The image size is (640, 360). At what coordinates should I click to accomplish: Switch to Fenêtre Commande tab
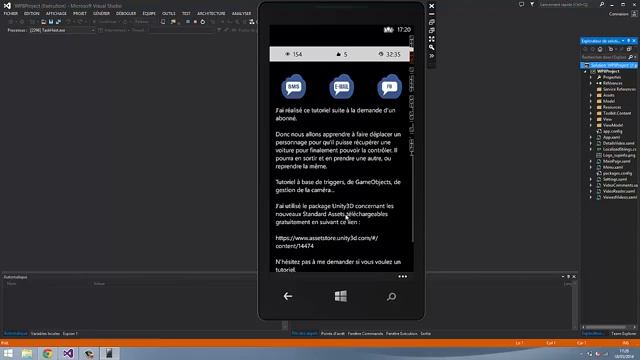tap(365, 333)
